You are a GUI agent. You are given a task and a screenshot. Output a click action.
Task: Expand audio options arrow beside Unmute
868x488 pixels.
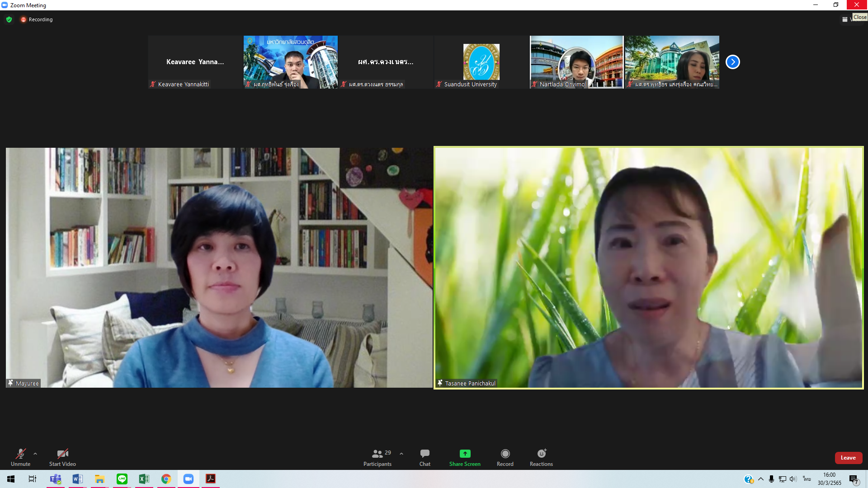click(x=35, y=454)
